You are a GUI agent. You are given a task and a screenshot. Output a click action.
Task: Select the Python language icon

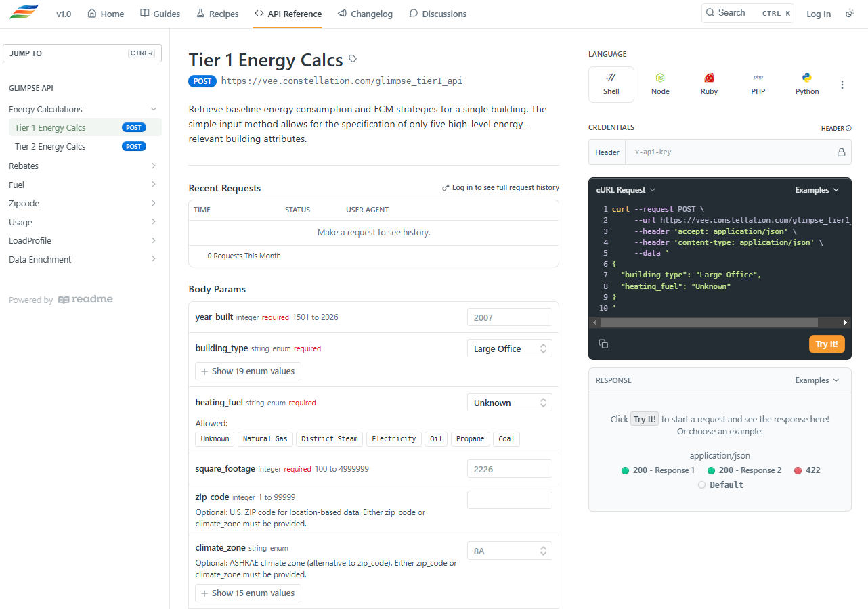coord(807,84)
